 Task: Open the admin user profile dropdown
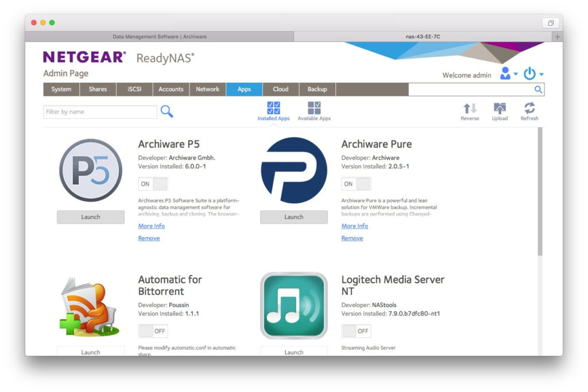click(x=508, y=74)
